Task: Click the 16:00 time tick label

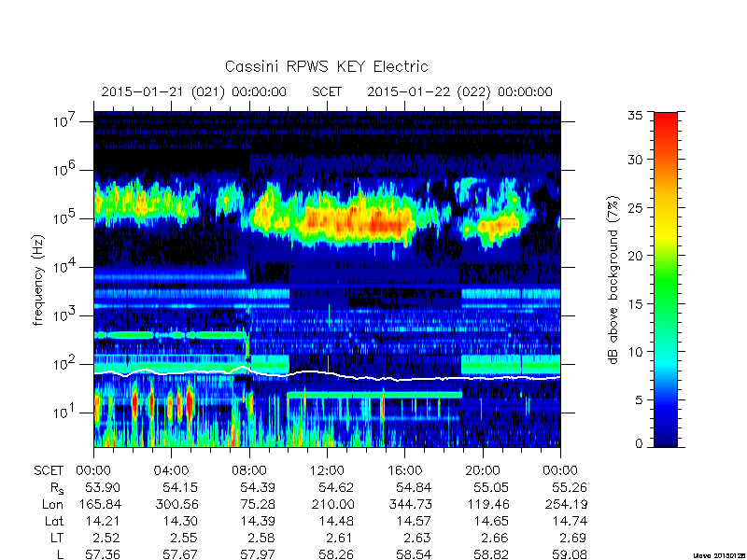Action: pyautogui.click(x=404, y=471)
